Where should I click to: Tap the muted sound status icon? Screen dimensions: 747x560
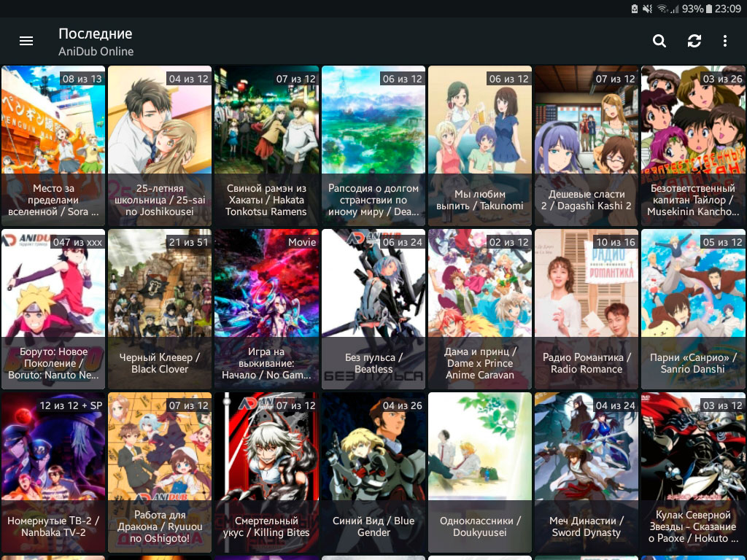coord(647,9)
